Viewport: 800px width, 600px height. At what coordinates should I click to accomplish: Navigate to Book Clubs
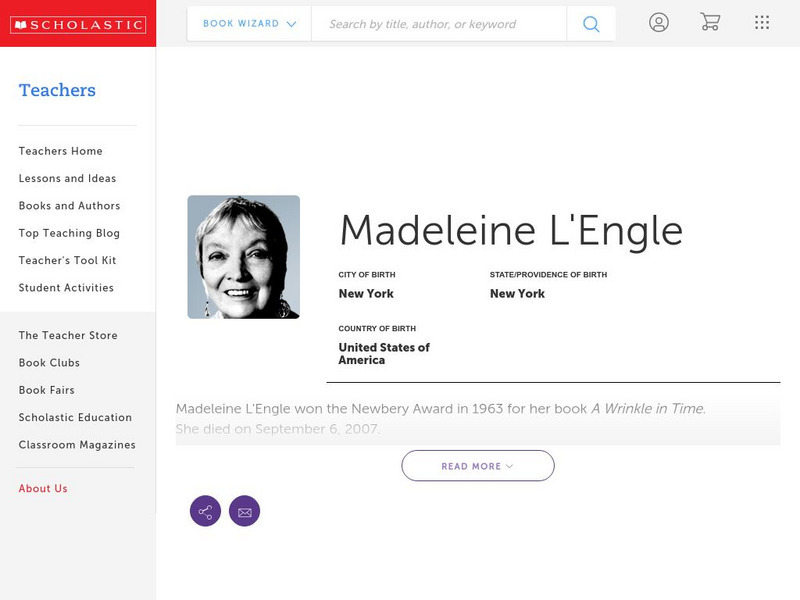(x=47, y=362)
